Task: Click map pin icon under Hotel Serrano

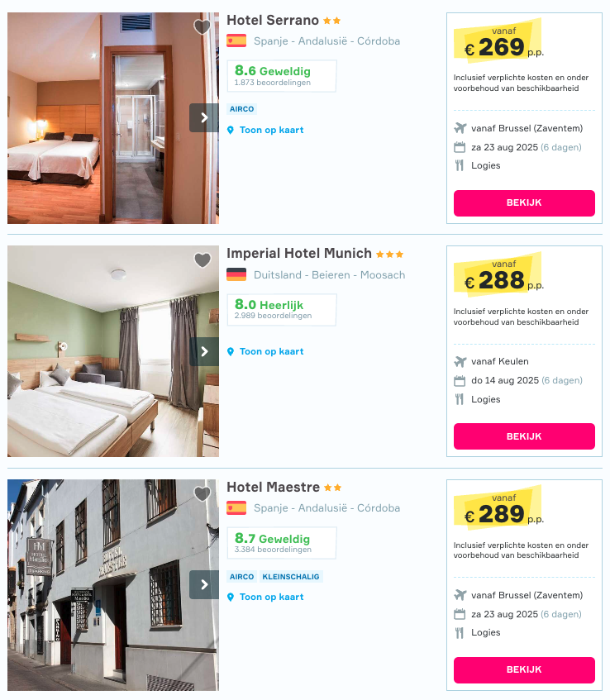Action: 231,131
